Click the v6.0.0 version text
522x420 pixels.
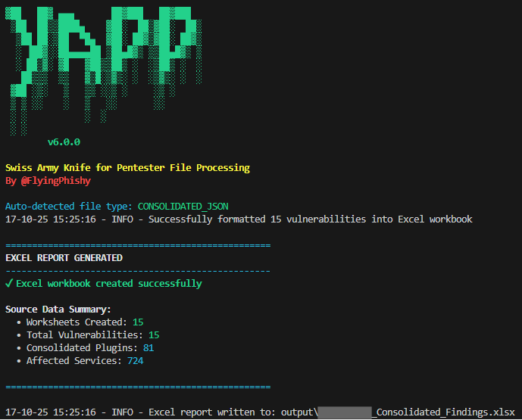click(64, 142)
